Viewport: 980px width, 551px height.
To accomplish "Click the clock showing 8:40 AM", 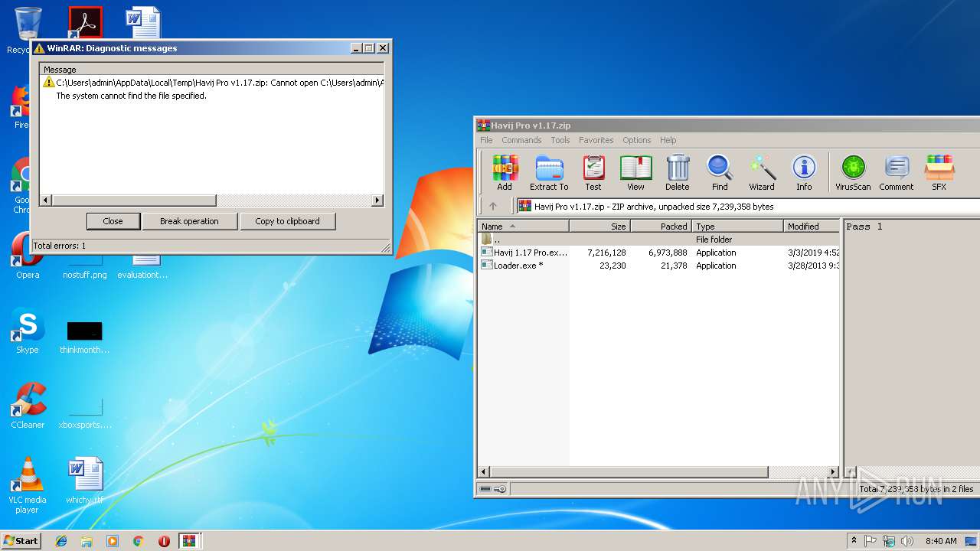I will (x=941, y=541).
